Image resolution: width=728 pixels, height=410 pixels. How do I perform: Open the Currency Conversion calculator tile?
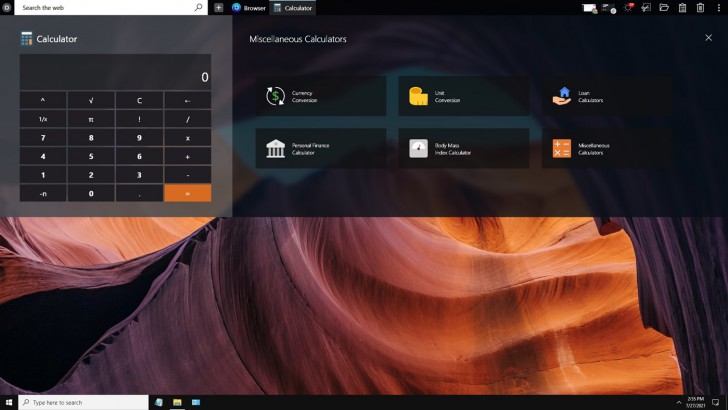(x=321, y=96)
